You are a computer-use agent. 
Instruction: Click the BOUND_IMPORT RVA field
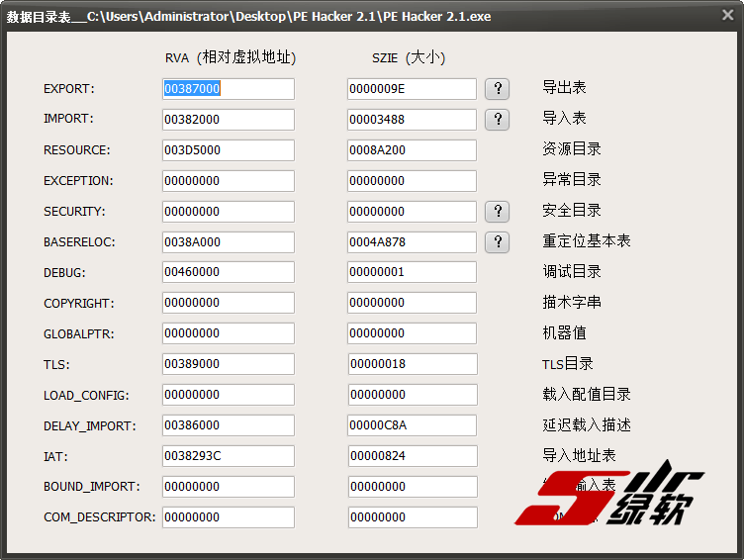[229, 487]
